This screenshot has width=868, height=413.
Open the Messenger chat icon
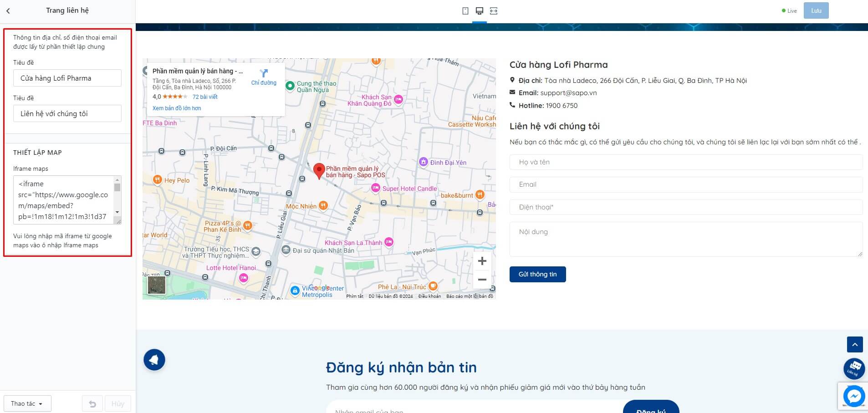(854, 397)
